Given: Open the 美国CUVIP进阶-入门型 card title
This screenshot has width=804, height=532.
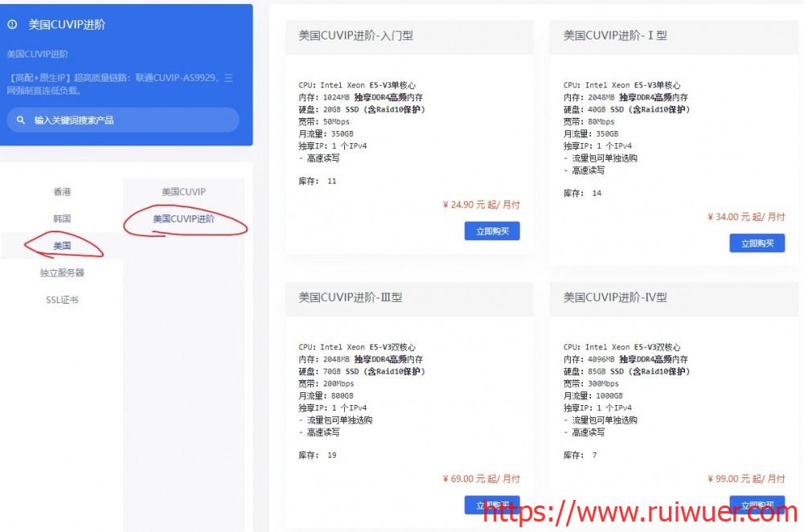Looking at the screenshot, I should pos(356,35).
